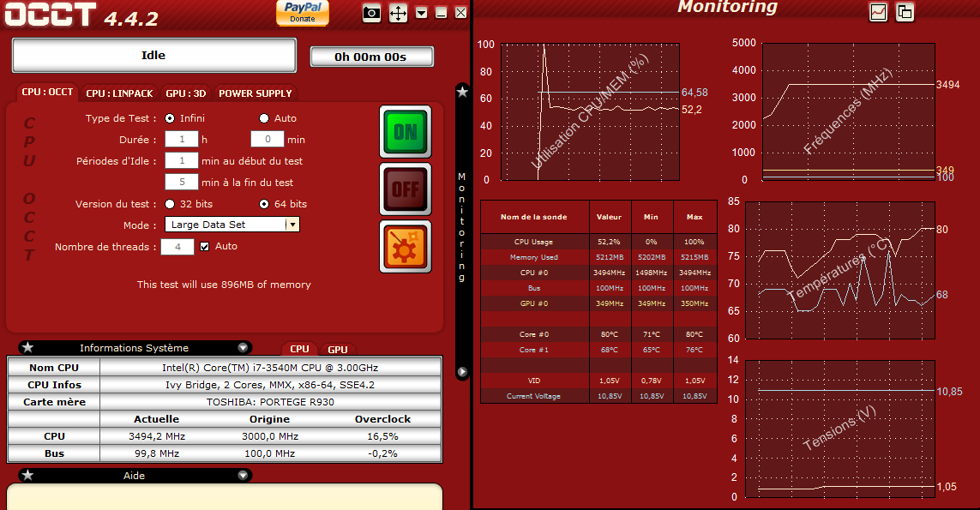Click the '3494,2 MHz' CPU actuelle cell
980x510 pixels.
[157, 436]
